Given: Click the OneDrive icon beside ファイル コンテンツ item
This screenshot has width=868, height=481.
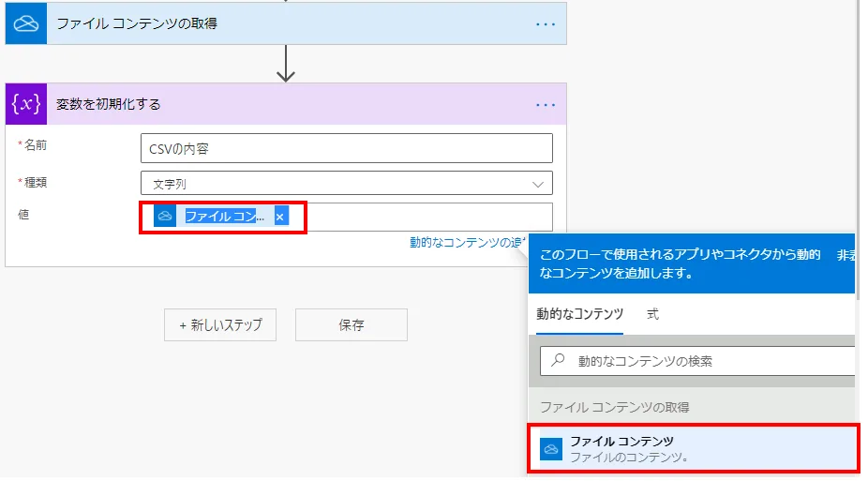Looking at the screenshot, I should pyautogui.click(x=551, y=449).
